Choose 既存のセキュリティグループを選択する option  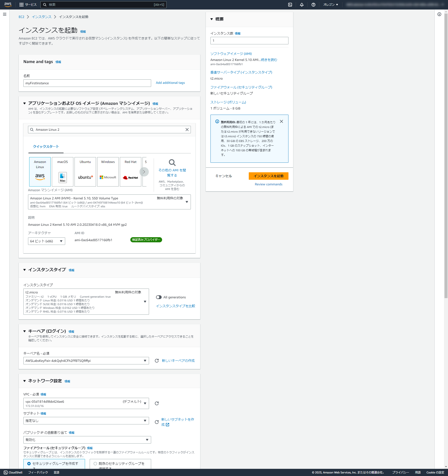(95, 463)
